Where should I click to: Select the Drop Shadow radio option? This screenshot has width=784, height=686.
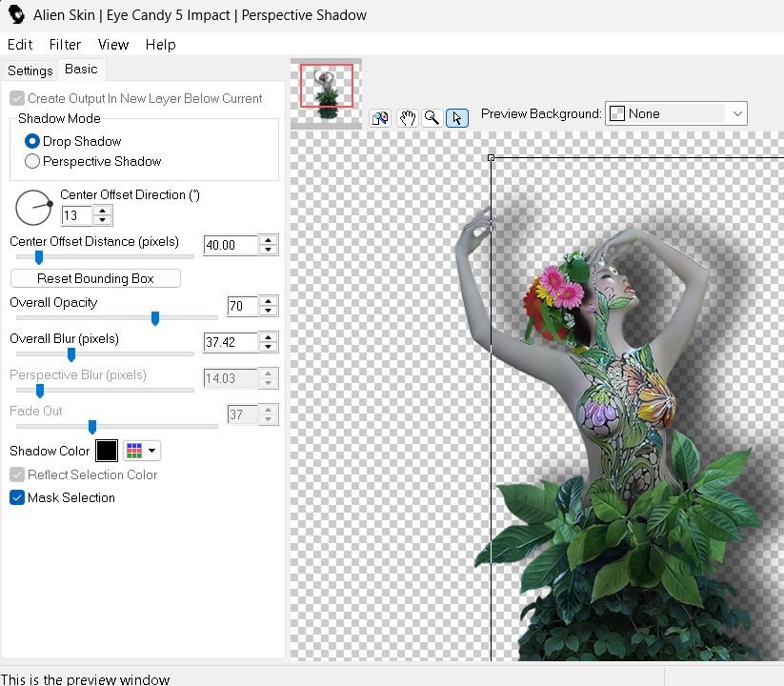32,141
